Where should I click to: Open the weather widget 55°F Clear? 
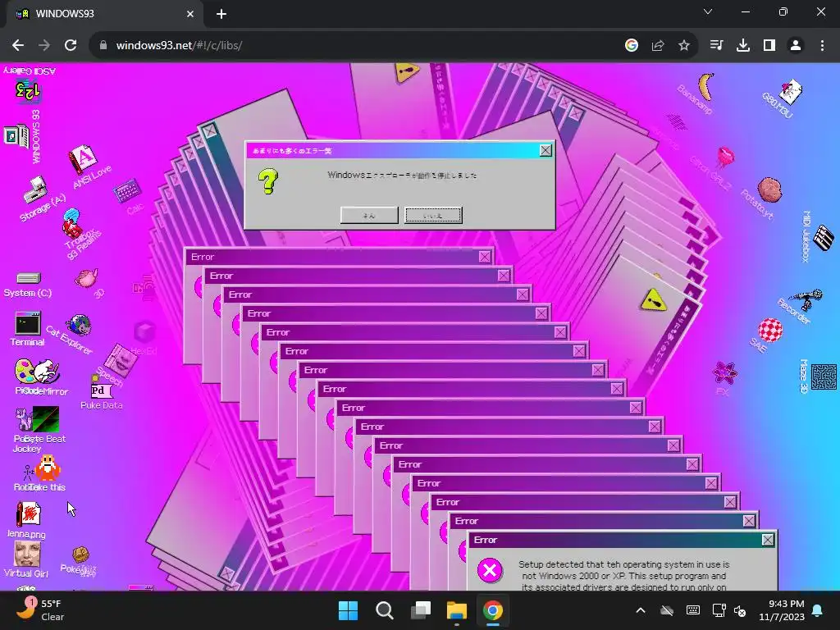coord(40,610)
